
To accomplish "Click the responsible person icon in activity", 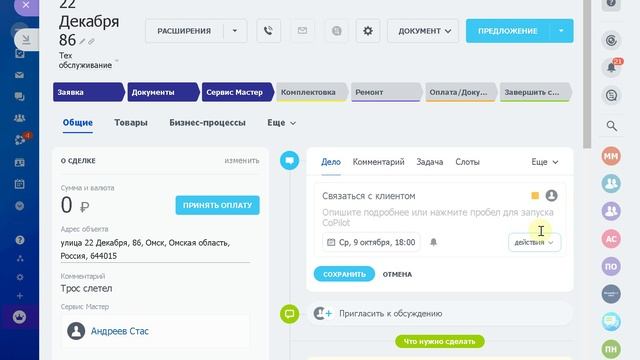I will (x=551, y=196).
